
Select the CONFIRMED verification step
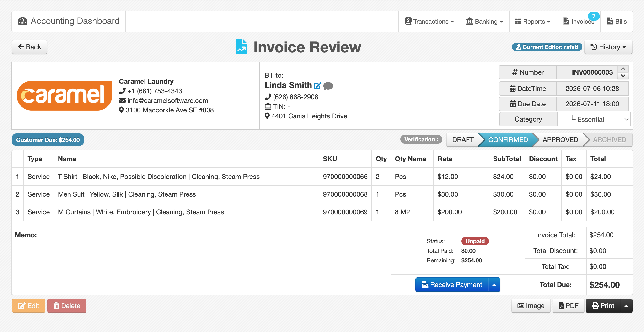pos(508,140)
